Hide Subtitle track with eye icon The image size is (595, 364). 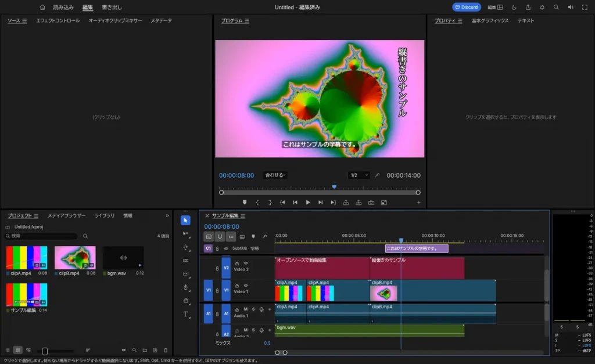point(226,248)
